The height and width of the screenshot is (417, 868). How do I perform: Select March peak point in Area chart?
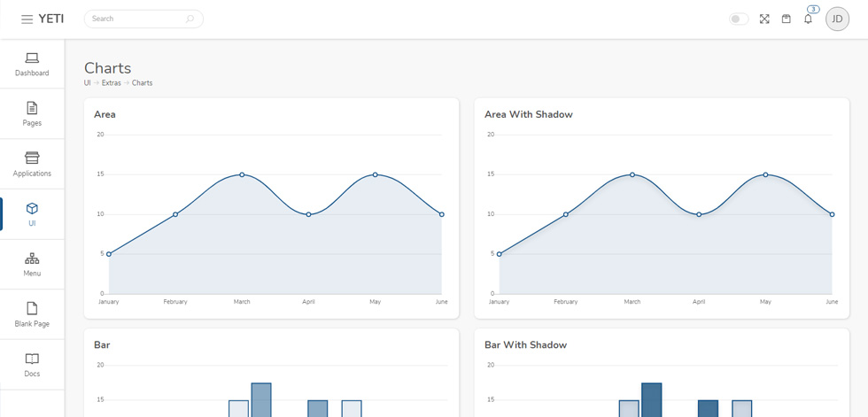(242, 174)
